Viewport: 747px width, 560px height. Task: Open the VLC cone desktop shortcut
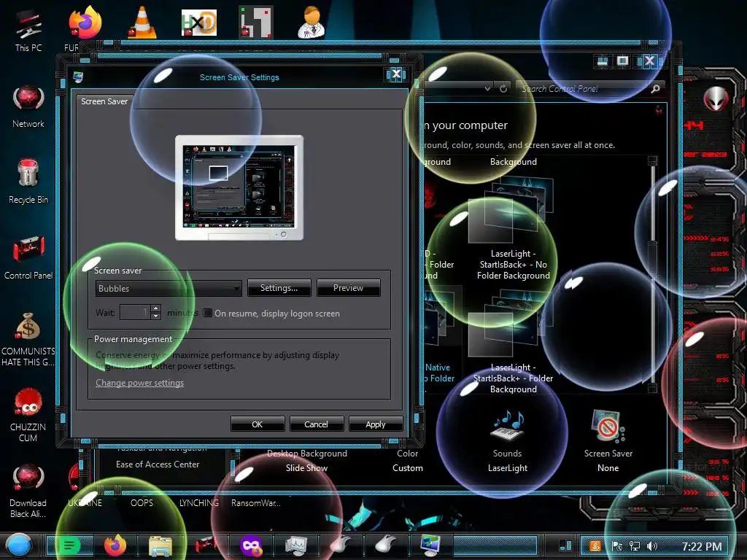click(142, 23)
